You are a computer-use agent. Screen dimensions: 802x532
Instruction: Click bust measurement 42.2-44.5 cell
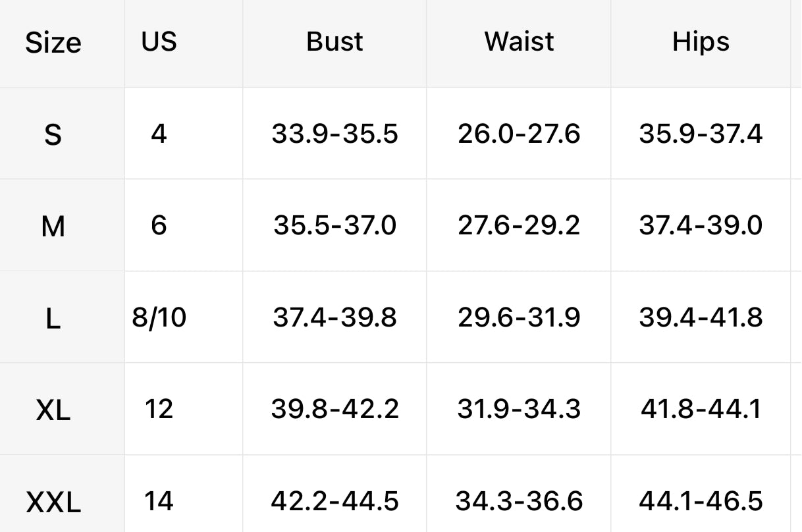click(334, 502)
